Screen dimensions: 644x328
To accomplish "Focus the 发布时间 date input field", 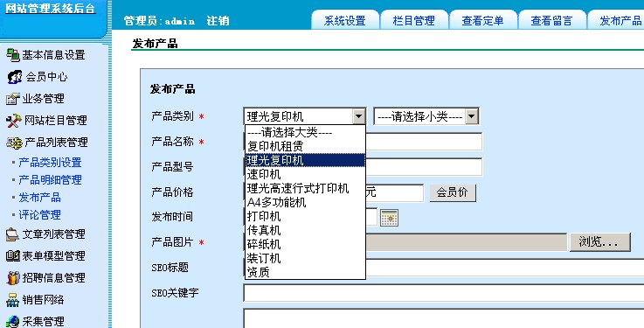I will click(x=371, y=217).
